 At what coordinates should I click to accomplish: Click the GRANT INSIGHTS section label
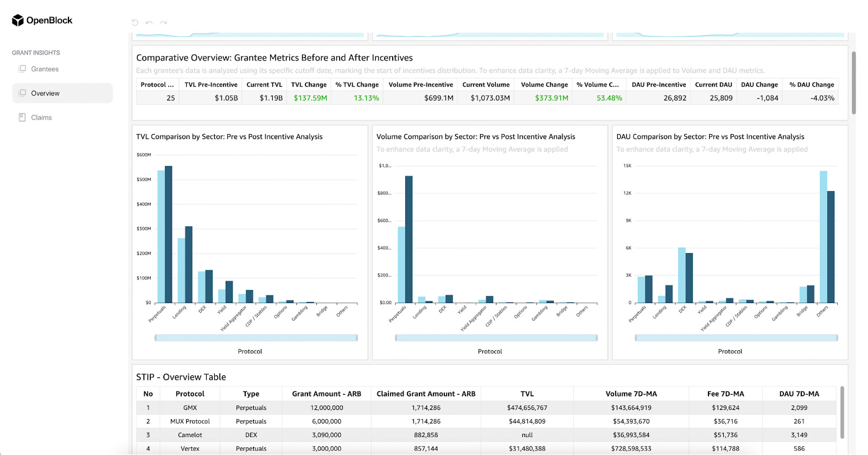pyautogui.click(x=36, y=53)
